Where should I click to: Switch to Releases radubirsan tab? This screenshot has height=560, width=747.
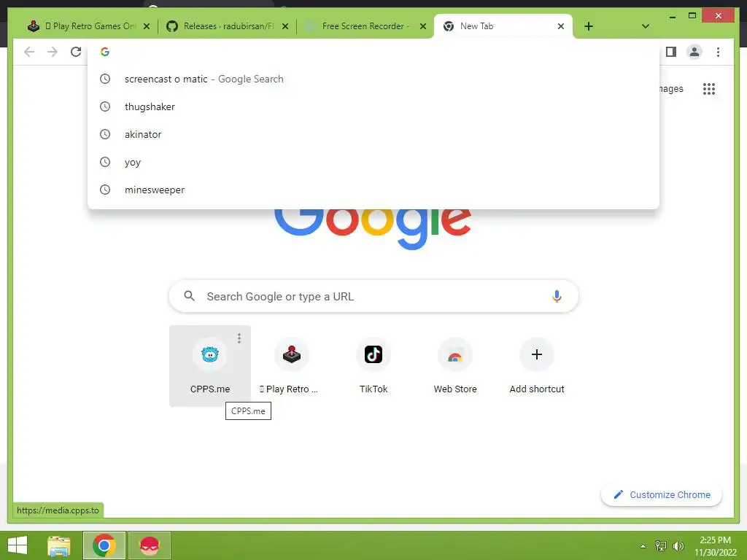point(228,26)
